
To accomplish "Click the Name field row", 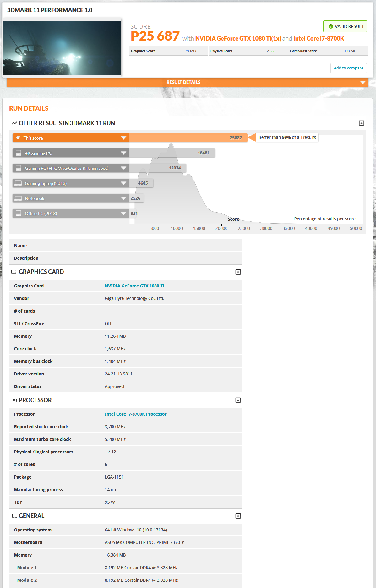I will click(126, 246).
